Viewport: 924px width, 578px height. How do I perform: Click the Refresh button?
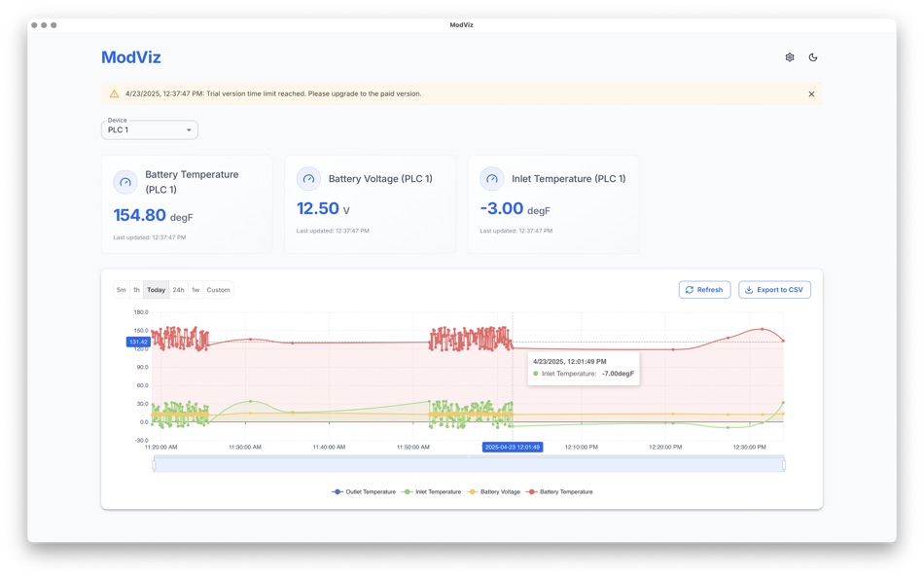[x=705, y=290]
